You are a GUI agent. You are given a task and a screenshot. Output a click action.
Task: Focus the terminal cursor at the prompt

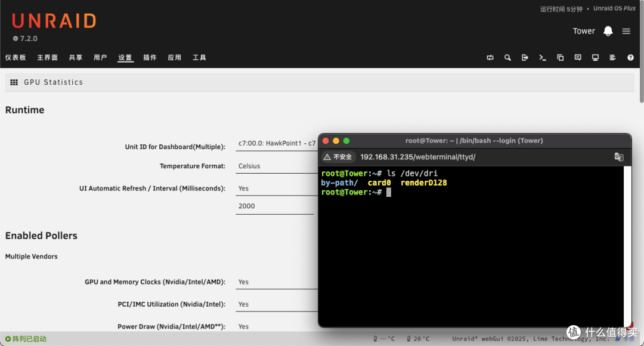coord(389,192)
